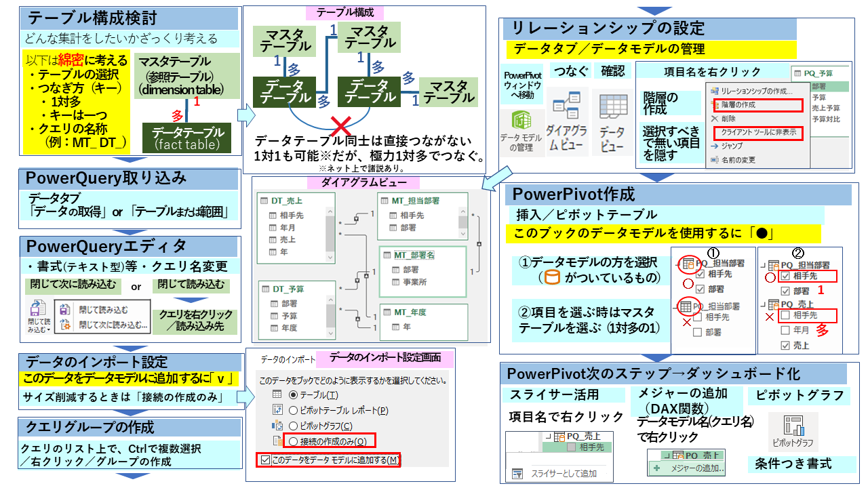This screenshot has width=868, height=488.
Task: Click the PQ_予算 table icon
Action: pos(798,72)
